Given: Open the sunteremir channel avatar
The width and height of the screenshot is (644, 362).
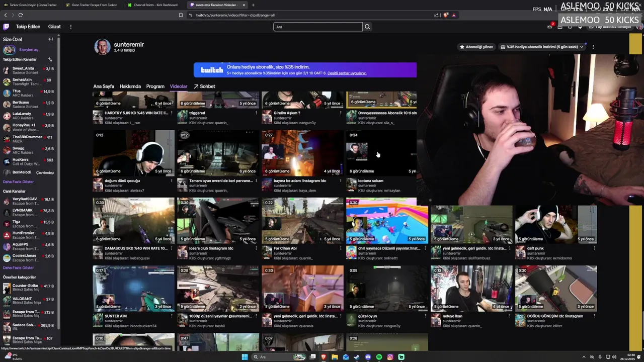Looking at the screenshot, I should [102, 47].
